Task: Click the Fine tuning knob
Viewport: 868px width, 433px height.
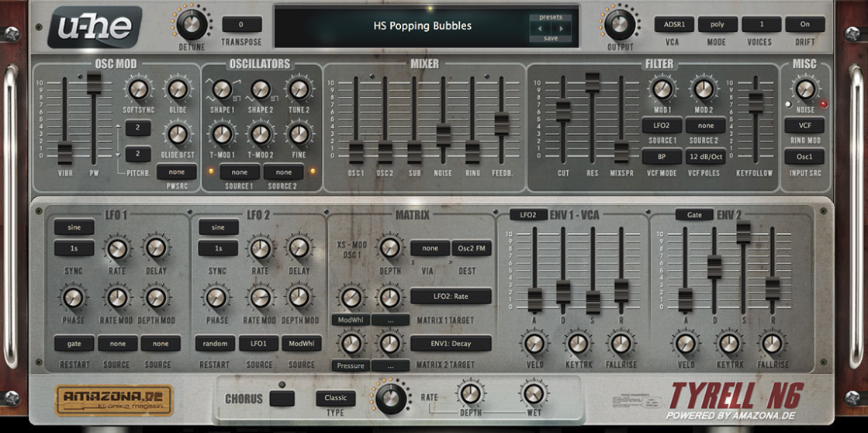Action: click(299, 134)
